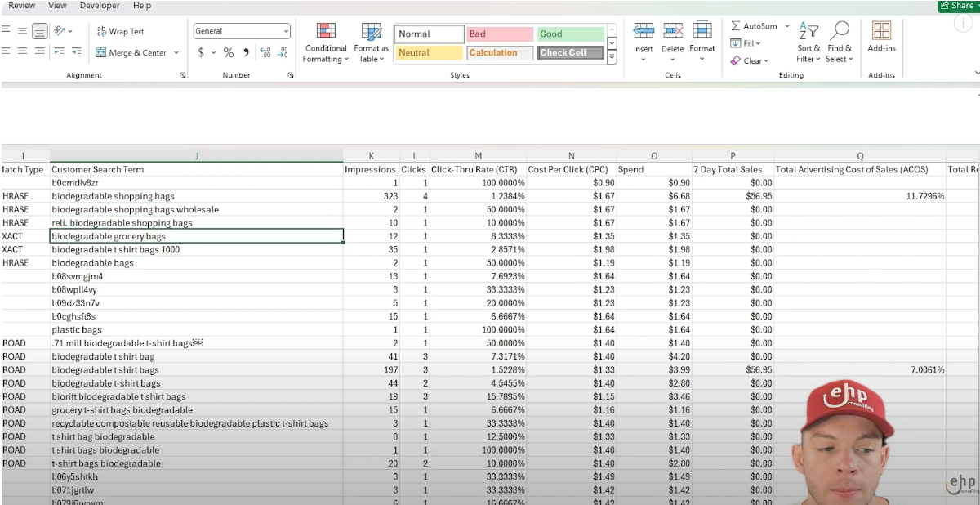Click the Add-ins icon
Image resolution: width=980 pixels, height=505 pixels.
coord(881,37)
